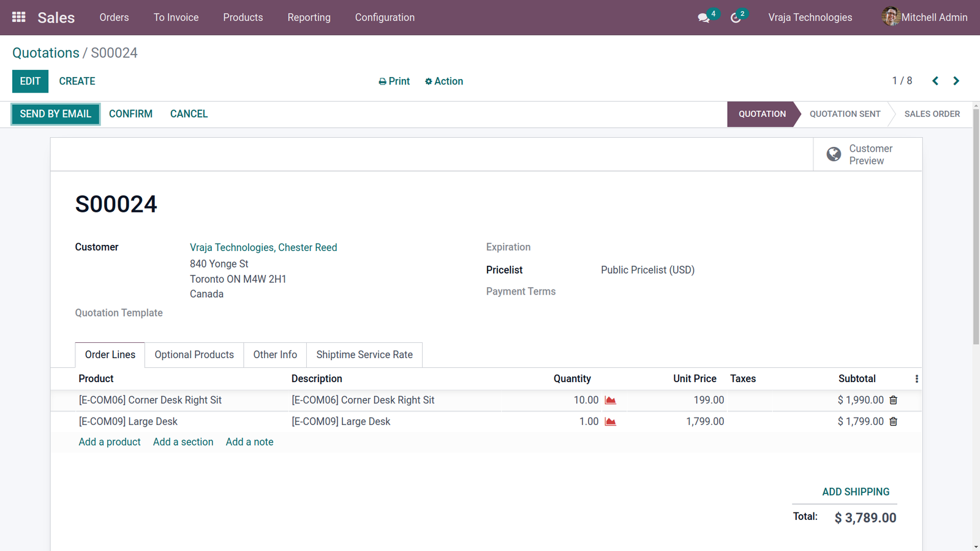Open the apps grid menu icon
This screenshot has width=980, height=551.
point(18,17)
